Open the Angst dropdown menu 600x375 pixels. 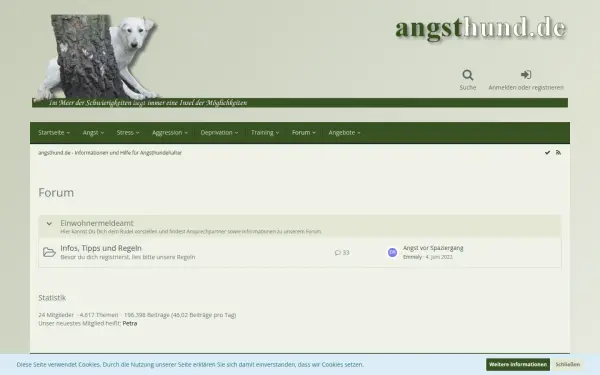pos(93,133)
